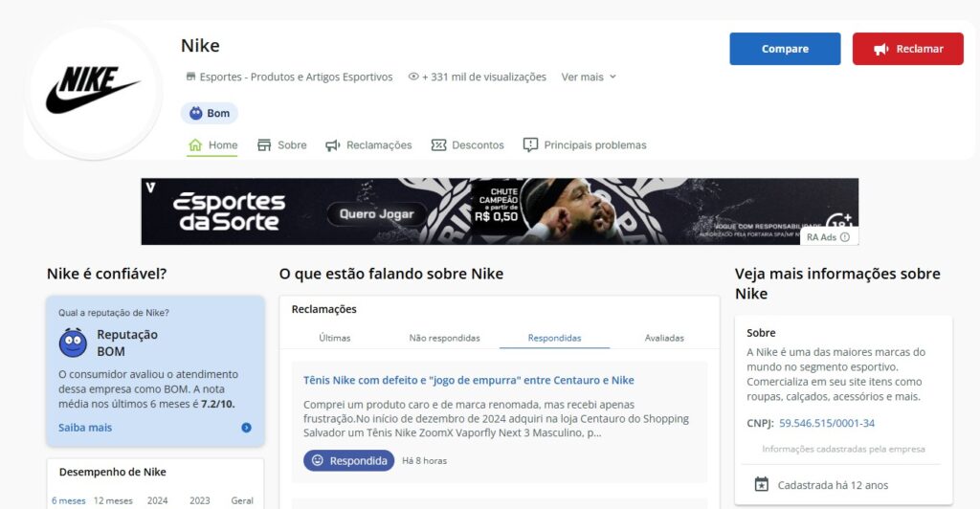The height and width of the screenshot is (509, 980).
Task: Click the eye views icon
Action: 413,77
